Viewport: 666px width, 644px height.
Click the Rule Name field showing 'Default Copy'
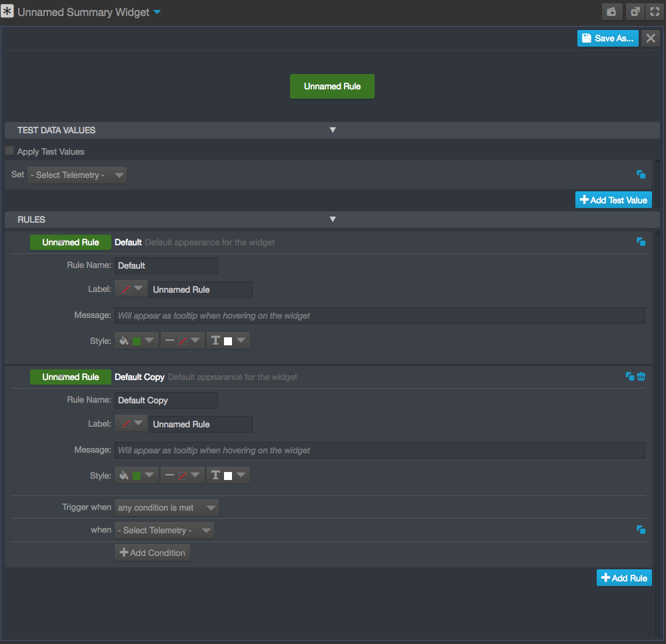click(x=166, y=400)
